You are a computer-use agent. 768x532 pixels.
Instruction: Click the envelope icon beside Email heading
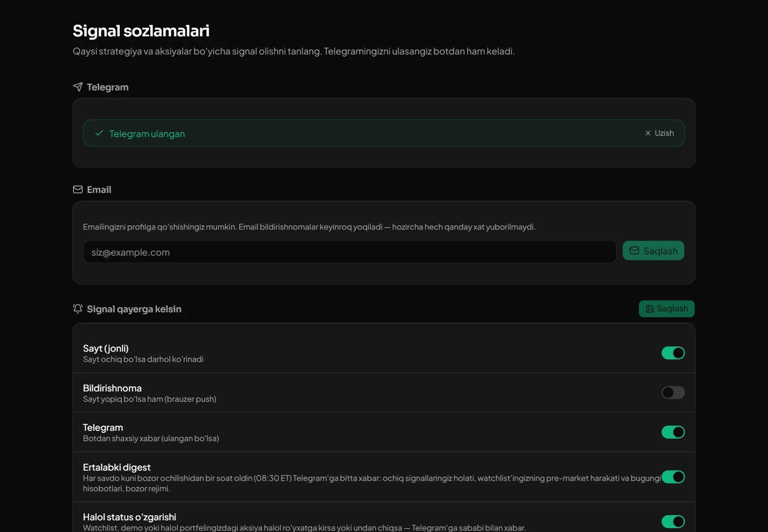(78, 189)
